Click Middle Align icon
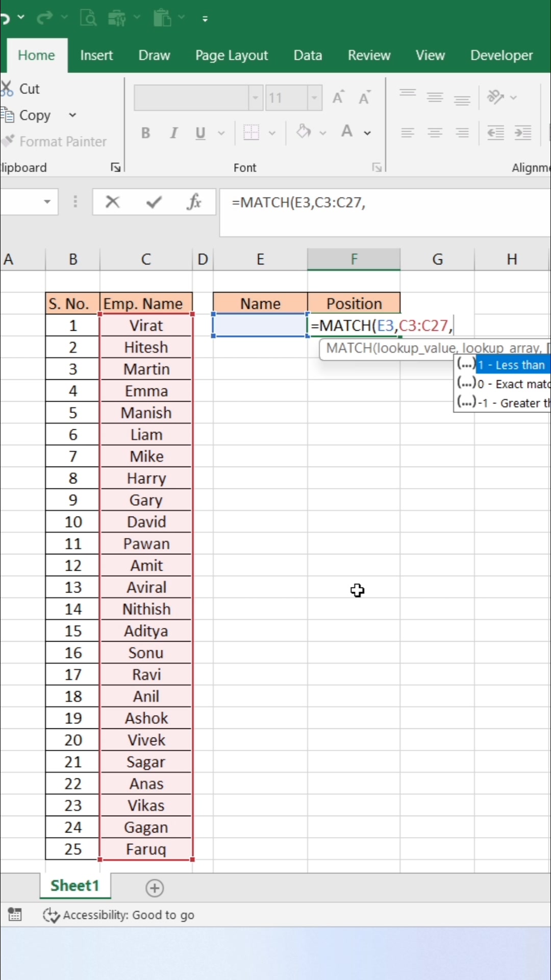This screenshot has height=980, width=551. (x=435, y=97)
